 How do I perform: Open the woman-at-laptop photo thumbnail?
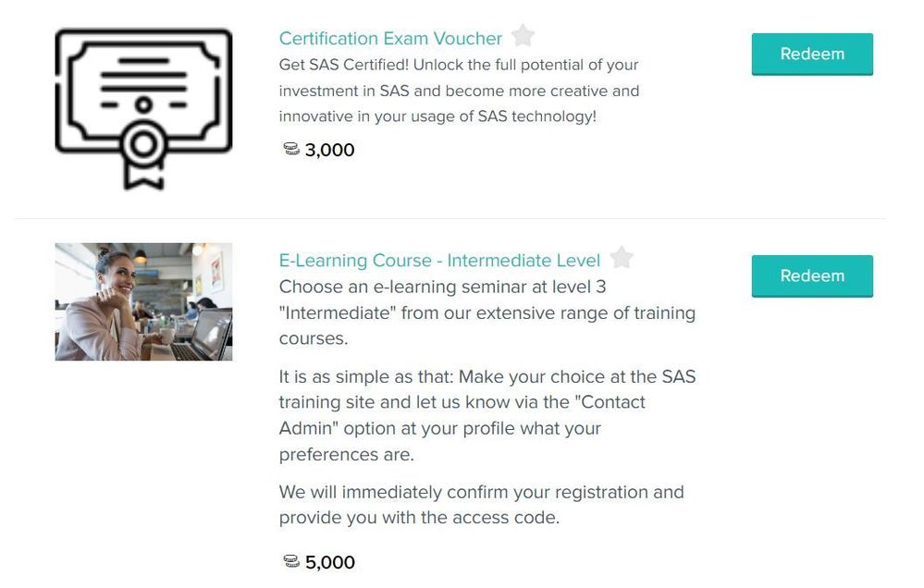click(x=143, y=301)
